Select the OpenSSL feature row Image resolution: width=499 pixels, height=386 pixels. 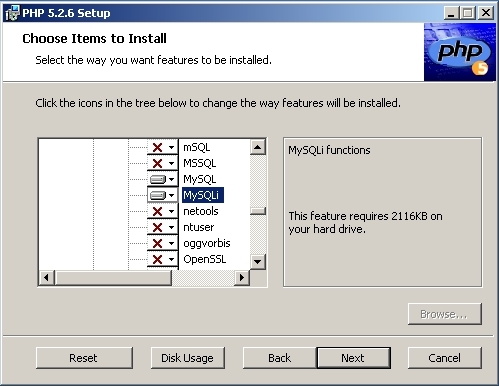[x=205, y=259]
